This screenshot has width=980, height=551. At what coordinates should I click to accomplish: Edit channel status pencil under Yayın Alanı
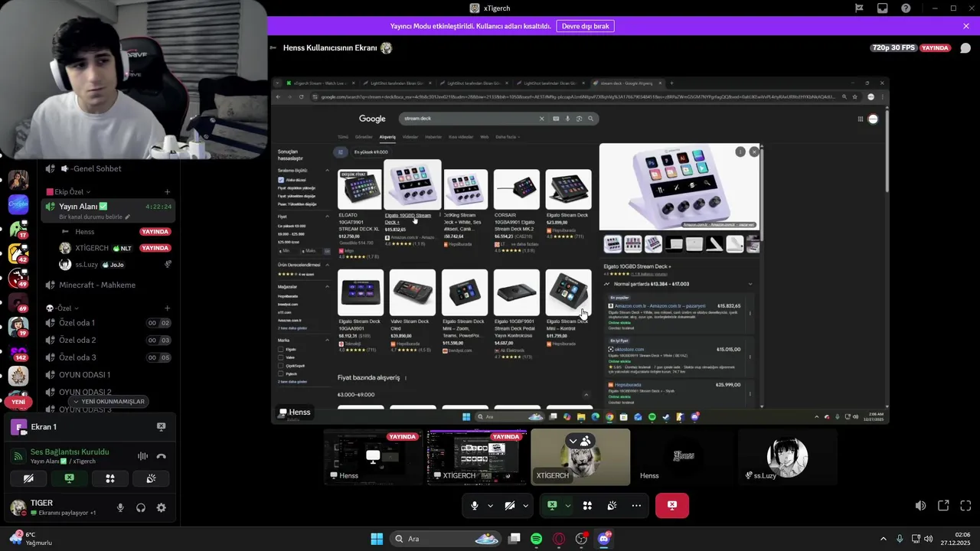pos(127,217)
